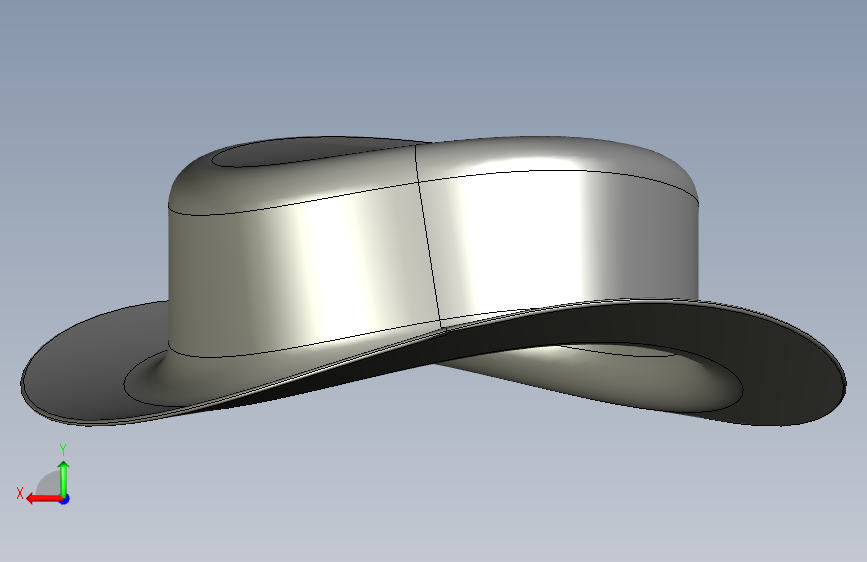Image resolution: width=867 pixels, height=562 pixels.
Task: Click the blue Z axis dot on the triad
Action: click(x=65, y=499)
